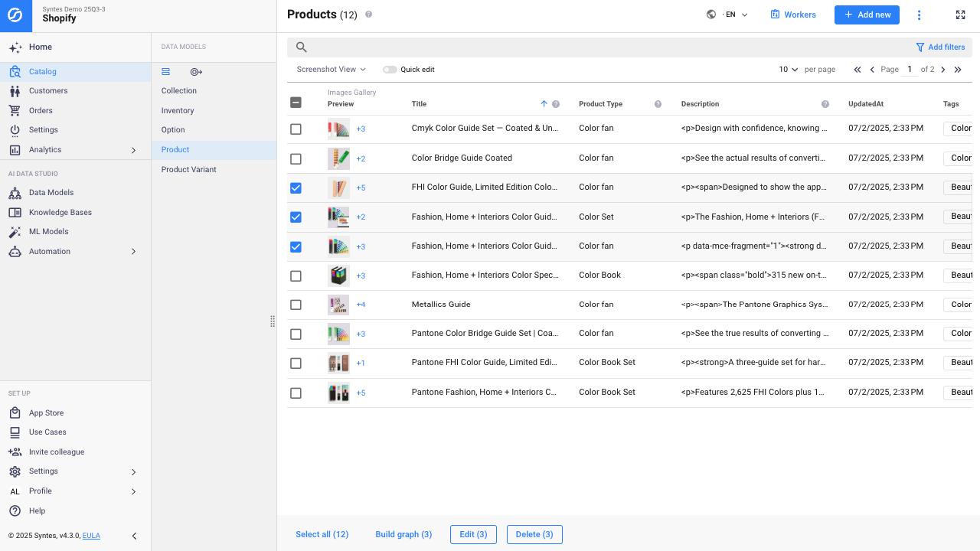Click the Data Models hierarchy icon
The image size is (980, 551).
pos(15,193)
